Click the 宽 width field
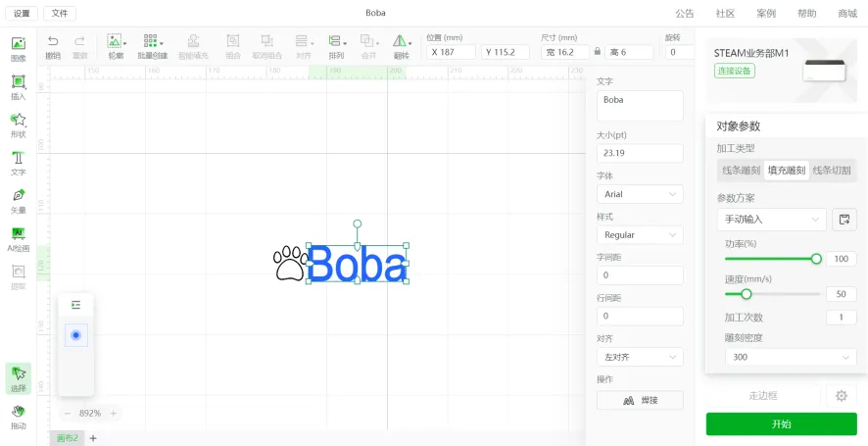This screenshot has height=446, width=868. click(565, 52)
